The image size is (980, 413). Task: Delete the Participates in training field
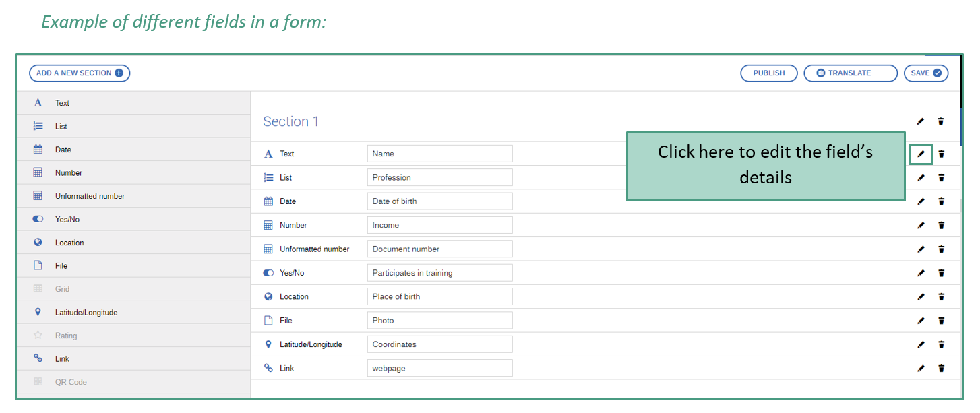point(941,273)
